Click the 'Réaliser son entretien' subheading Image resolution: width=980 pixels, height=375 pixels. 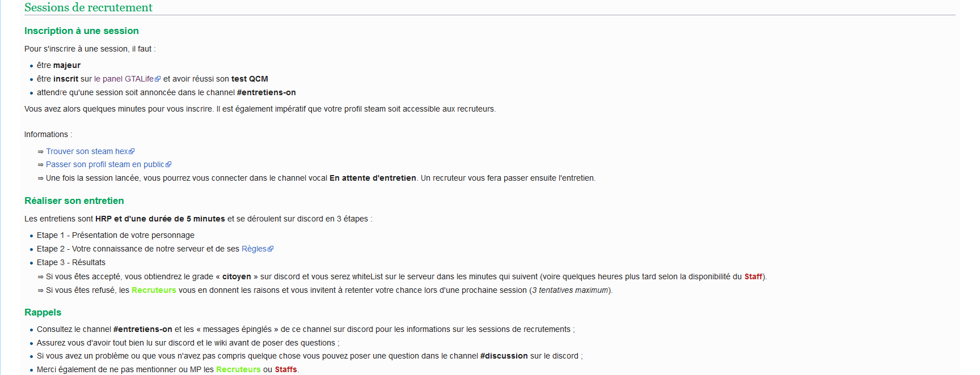pos(74,201)
